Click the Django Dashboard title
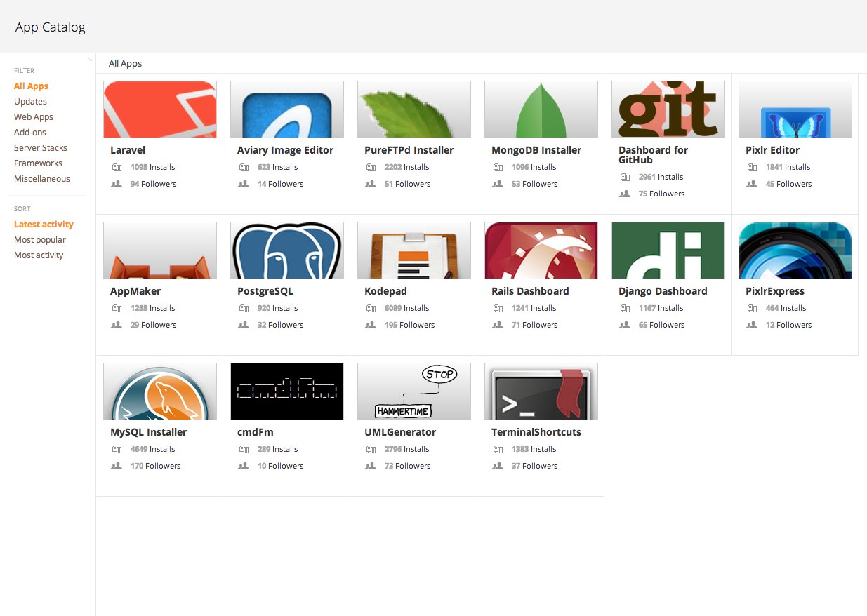This screenshot has height=616, width=867. [x=663, y=291]
